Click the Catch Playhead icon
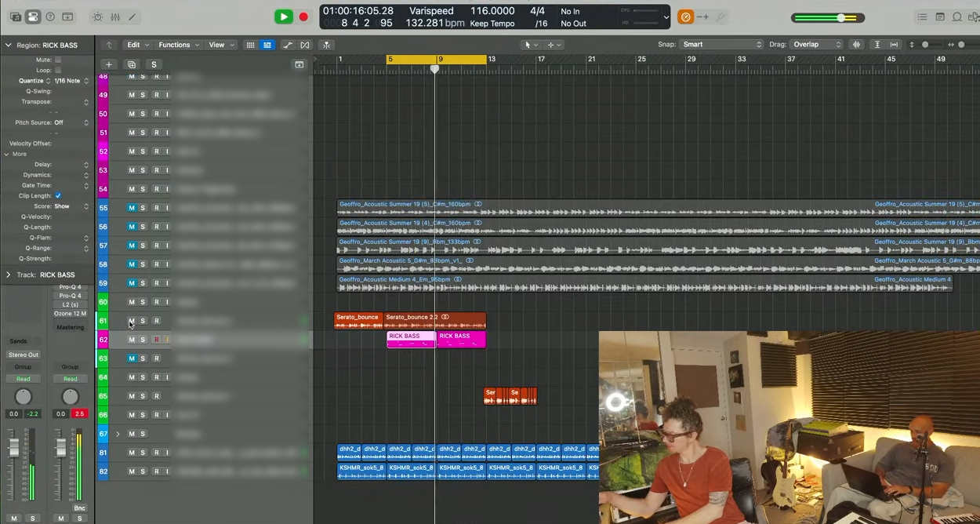The height and width of the screenshot is (524, 980). click(327, 45)
